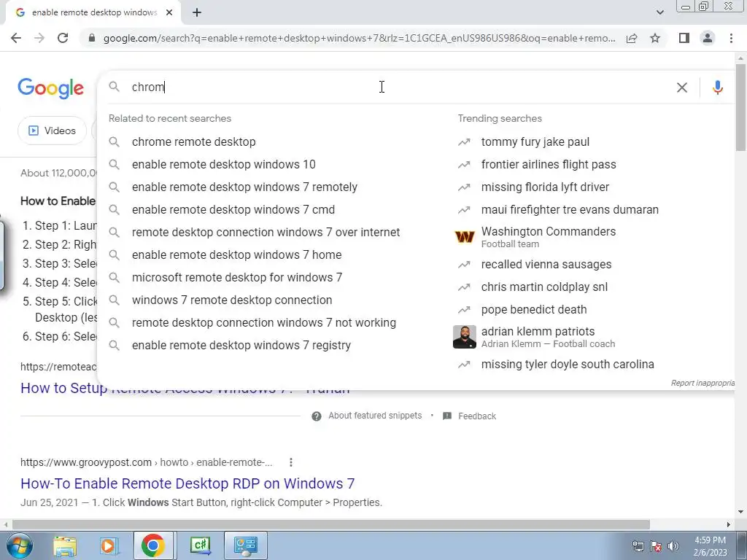Open a new tab with the plus button
The image size is (747, 560).
pyautogui.click(x=197, y=12)
